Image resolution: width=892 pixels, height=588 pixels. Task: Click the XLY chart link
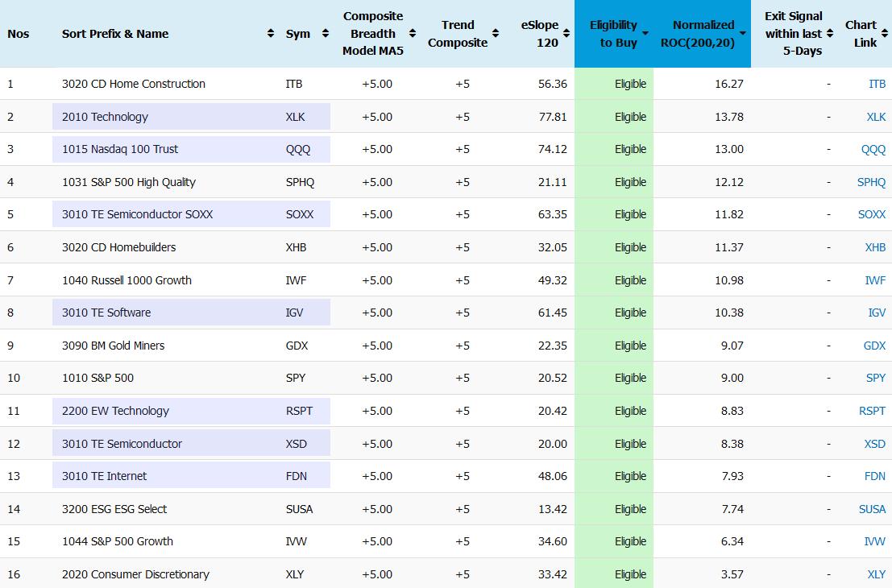point(876,574)
